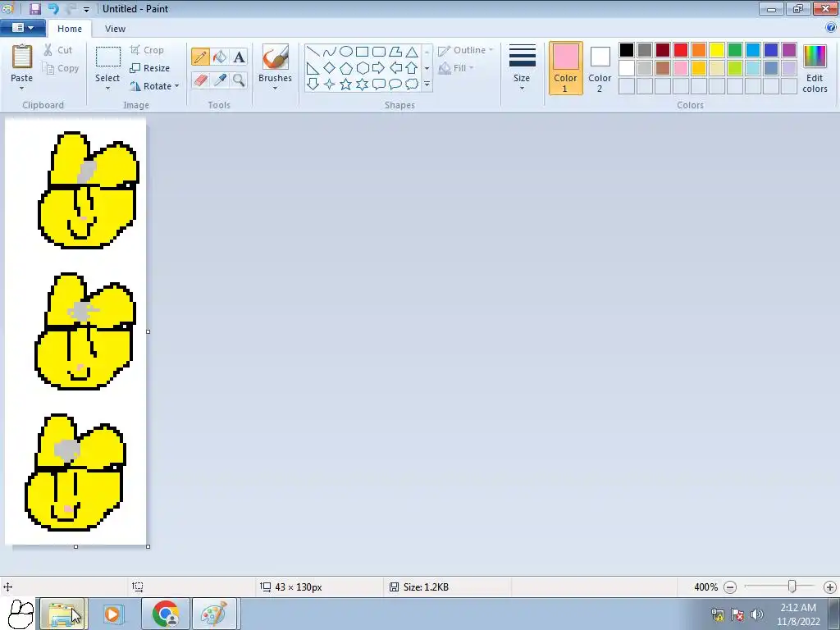The height and width of the screenshot is (630, 840).
Task: Open Customize Quick Access Toolbar arrow
Action: pyautogui.click(x=86, y=9)
